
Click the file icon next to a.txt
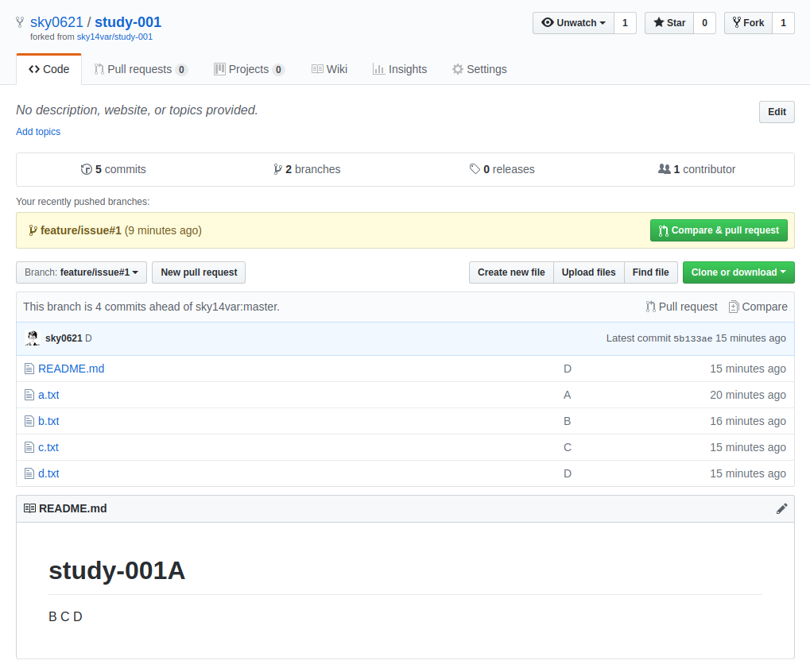tap(29, 395)
